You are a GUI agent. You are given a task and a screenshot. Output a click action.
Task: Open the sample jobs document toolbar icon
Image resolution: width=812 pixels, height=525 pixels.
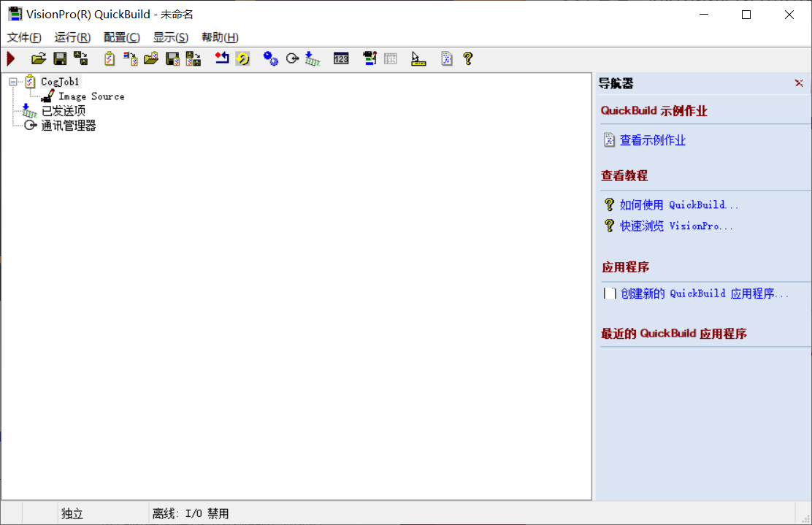pos(447,58)
